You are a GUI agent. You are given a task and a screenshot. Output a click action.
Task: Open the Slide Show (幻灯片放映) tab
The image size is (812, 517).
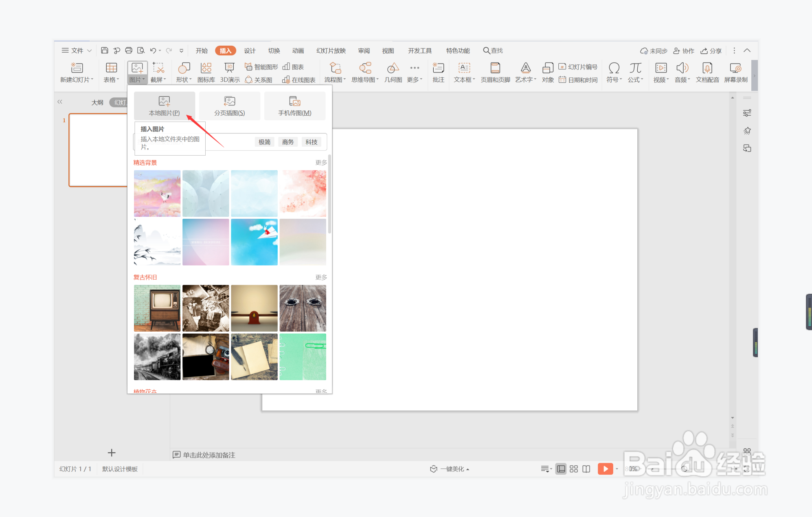pyautogui.click(x=331, y=51)
